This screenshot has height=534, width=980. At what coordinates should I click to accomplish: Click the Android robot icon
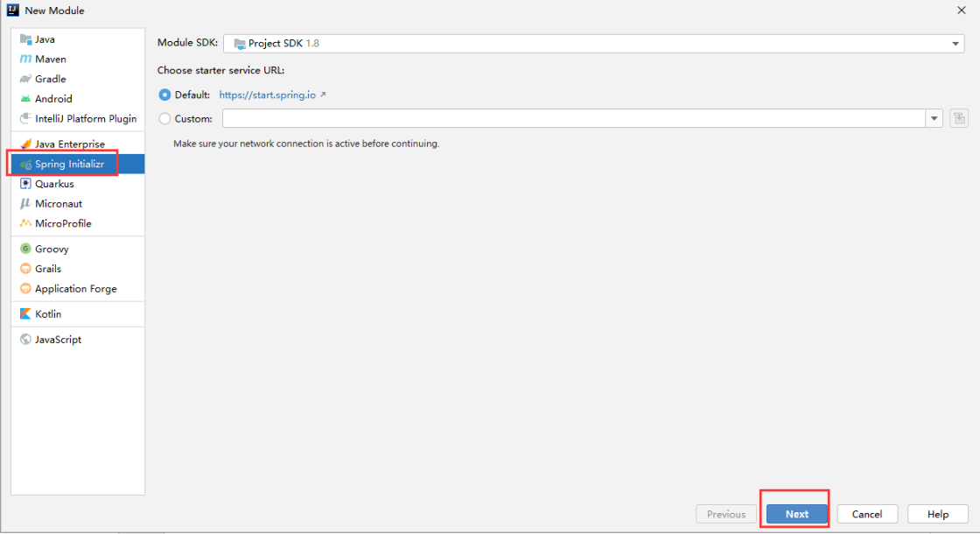25,99
